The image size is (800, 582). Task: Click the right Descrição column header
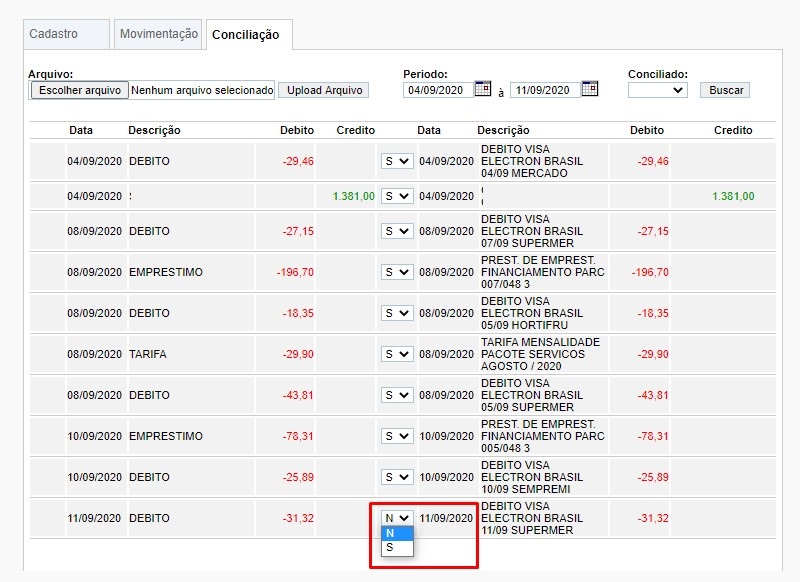(503, 130)
